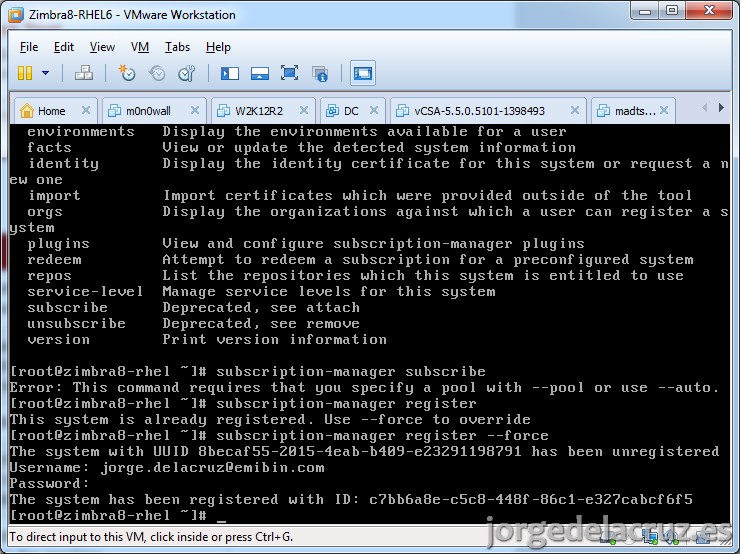The width and height of the screenshot is (740, 554).
Task: Click the Send Ctrl+Alt+Del icon
Action: (x=84, y=73)
